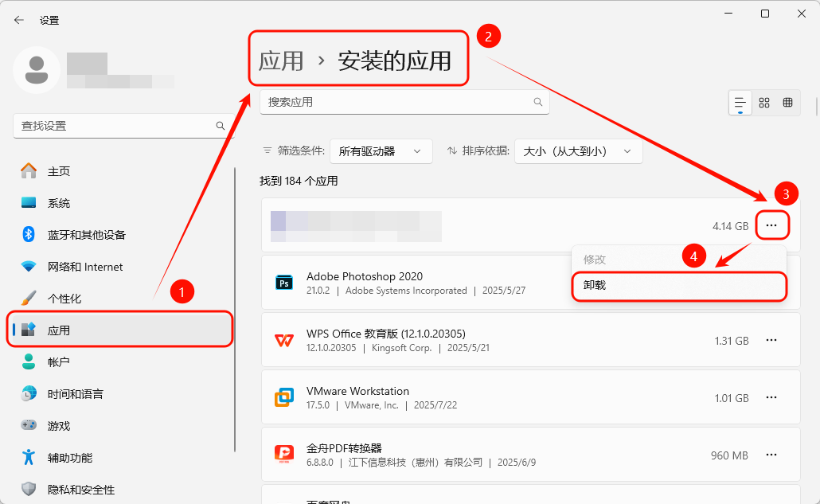Click the magnifier icon in 搜索应用 box
The image size is (820, 504).
[x=537, y=102]
